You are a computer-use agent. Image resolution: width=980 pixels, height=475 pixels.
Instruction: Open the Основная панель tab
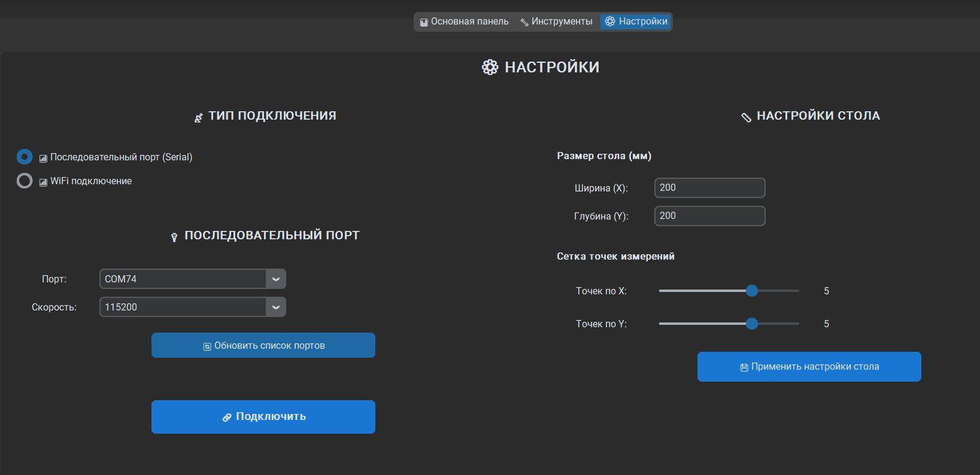pyautogui.click(x=464, y=22)
